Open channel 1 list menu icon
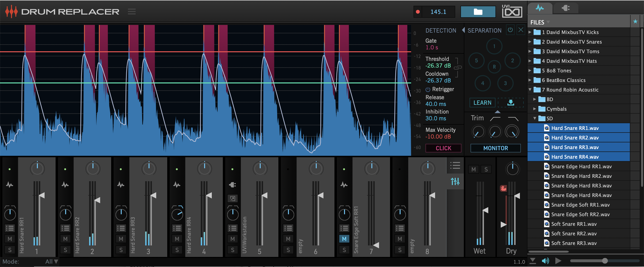This screenshot has width=644, height=267. (x=10, y=228)
